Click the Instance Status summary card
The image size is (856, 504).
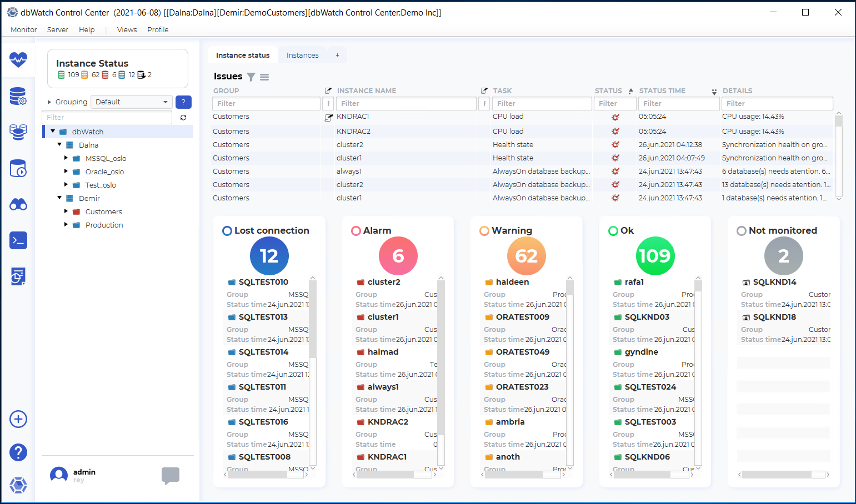coord(118,69)
